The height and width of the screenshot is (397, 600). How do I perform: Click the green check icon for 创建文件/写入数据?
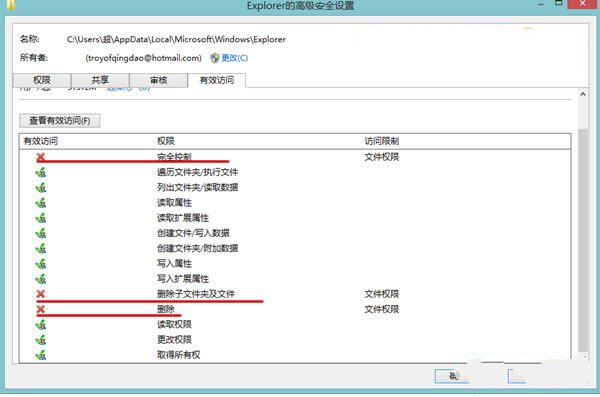click(x=41, y=233)
